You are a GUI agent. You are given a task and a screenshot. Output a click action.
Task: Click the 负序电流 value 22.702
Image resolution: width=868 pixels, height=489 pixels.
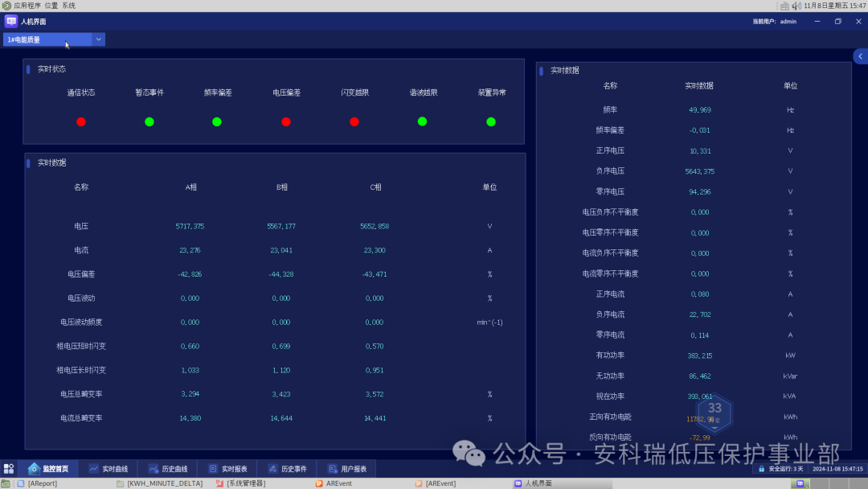coord(700,314)
